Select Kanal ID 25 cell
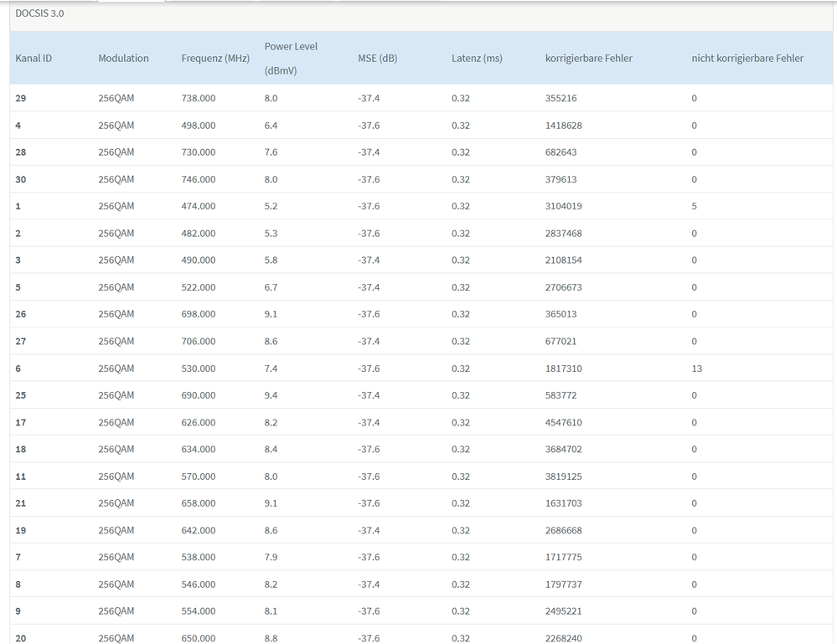Image resolution: width=837 pixels, height=644 pixels. click(x=21, y=394)
